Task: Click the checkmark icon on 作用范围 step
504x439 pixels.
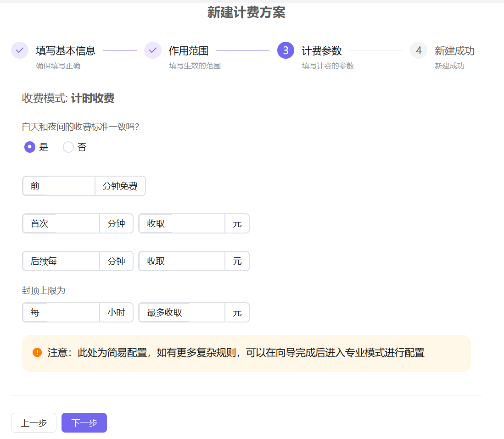Action: (152, 50)
